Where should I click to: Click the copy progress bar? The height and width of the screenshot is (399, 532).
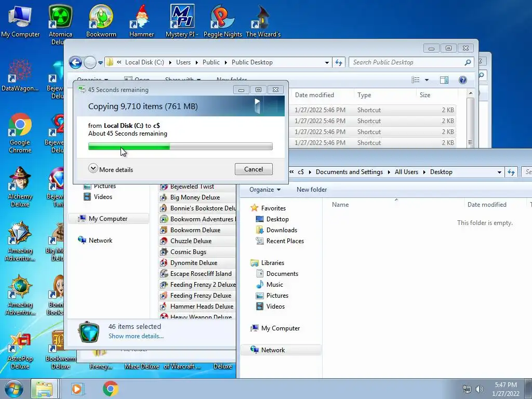point(180,146)
